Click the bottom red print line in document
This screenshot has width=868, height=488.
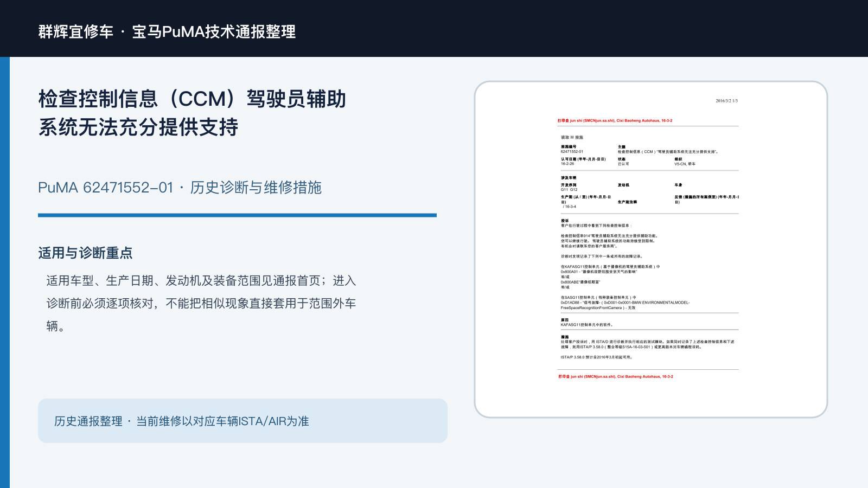[x=616, y=376]
